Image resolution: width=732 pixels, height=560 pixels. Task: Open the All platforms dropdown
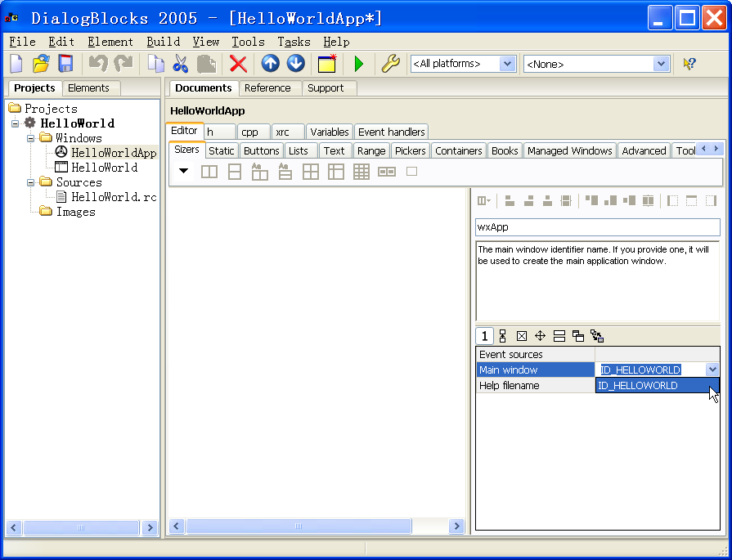507,64
